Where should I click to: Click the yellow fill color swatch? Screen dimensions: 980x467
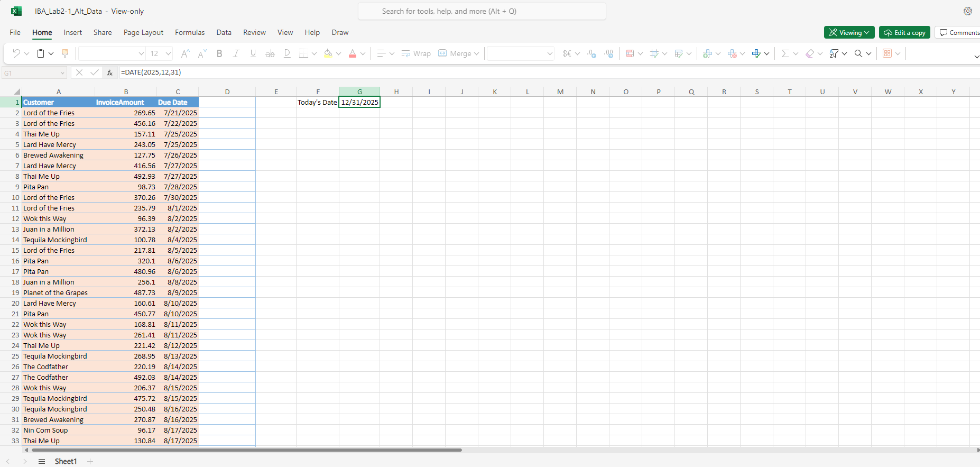(x=328, y=53)
